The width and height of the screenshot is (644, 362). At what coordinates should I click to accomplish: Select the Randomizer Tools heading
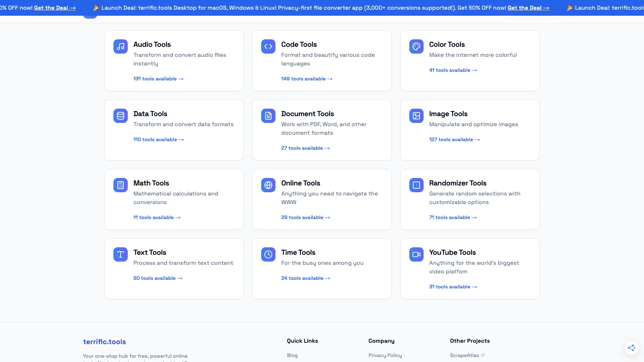click(458, 183)
